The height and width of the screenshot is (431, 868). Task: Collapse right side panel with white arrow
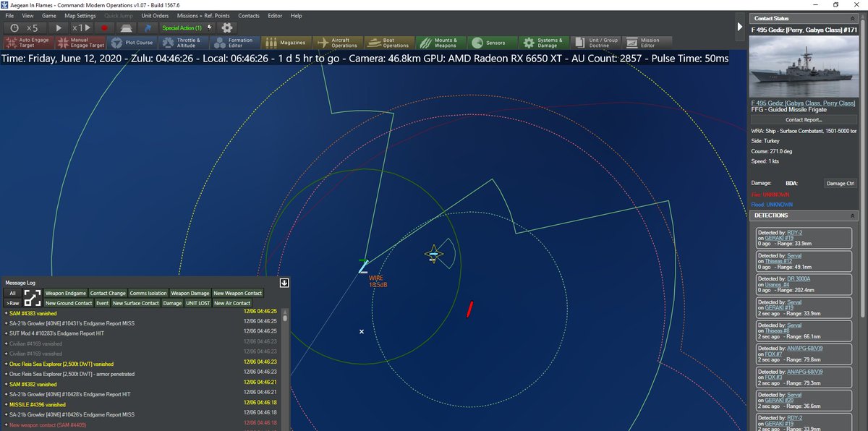tap(740, 27)
